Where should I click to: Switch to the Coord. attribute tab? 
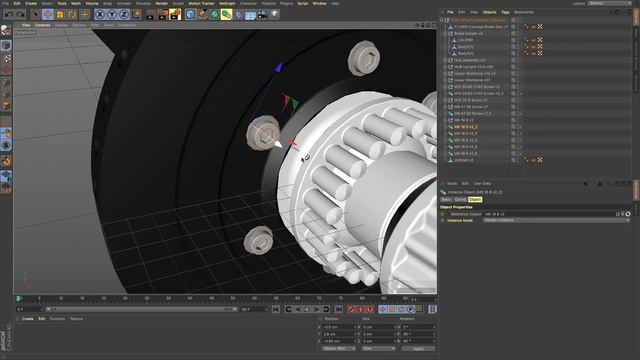(x=460, y=200)
